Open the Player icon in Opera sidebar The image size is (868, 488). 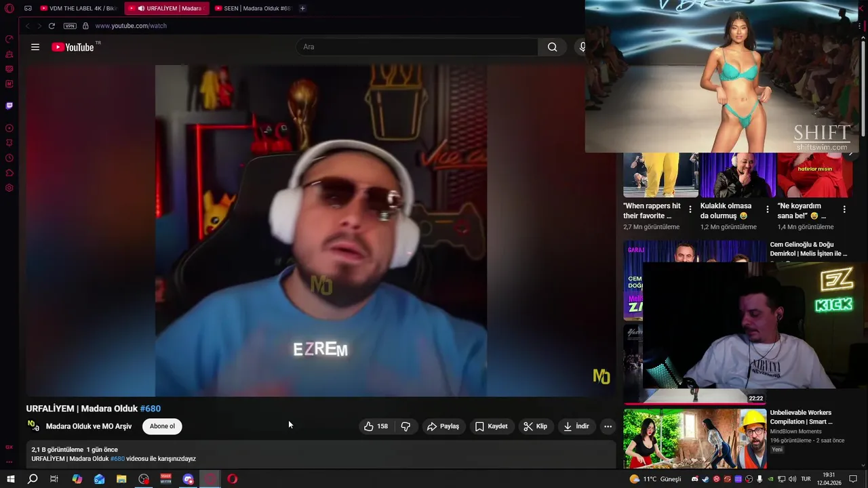(9, 128)
